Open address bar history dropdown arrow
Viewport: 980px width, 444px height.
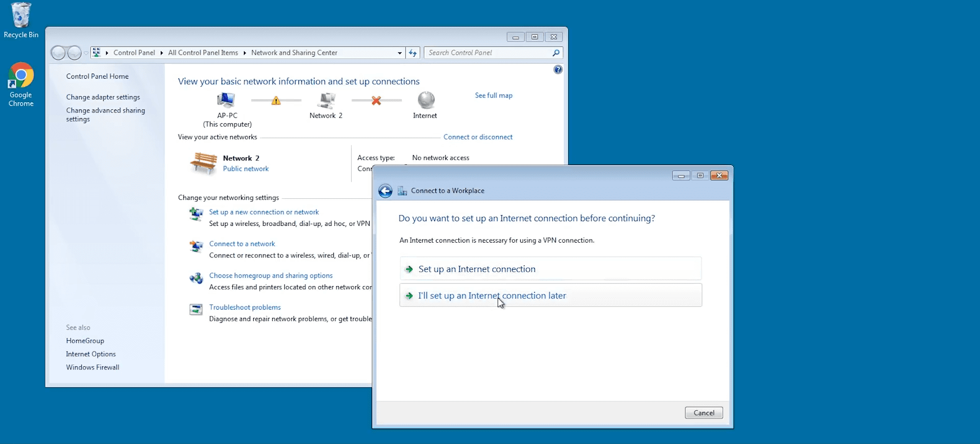400,53
